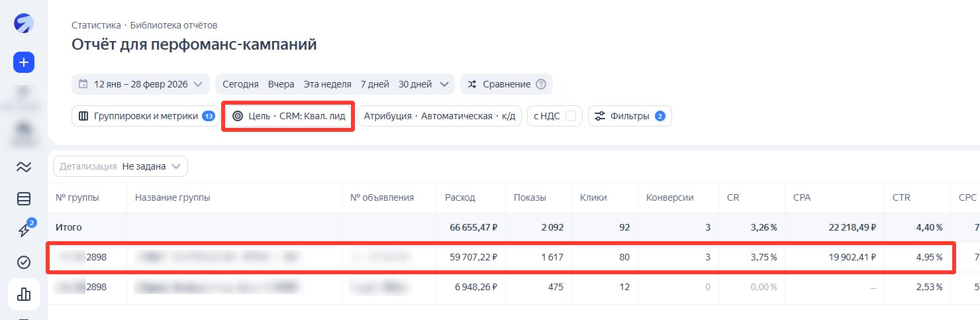Open the lightning bolt recommendations icon
The image size is (980, 320).
pyautogui.click(x=24, y=231)
